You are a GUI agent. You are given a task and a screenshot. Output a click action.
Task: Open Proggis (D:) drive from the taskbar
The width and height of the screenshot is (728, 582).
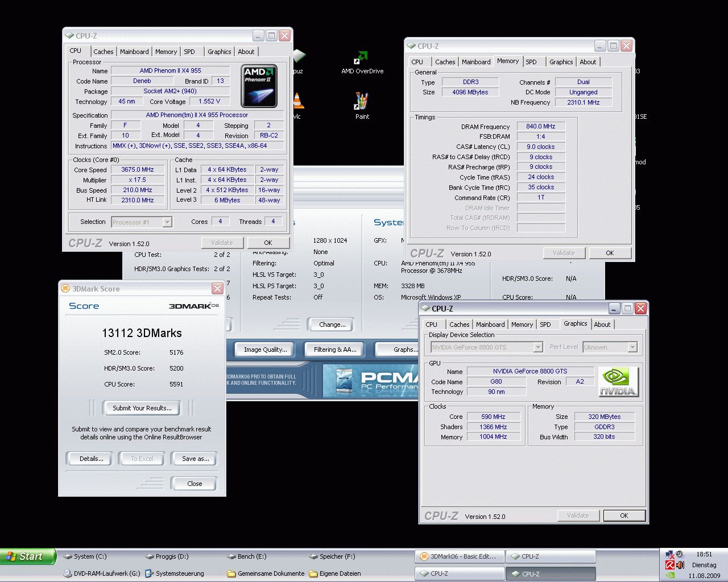(x=167, y=556)
